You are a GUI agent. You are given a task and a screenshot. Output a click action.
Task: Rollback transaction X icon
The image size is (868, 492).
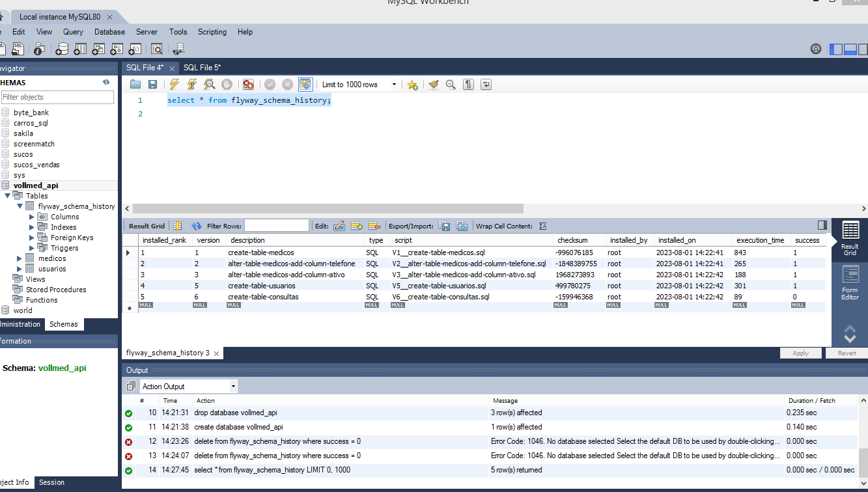[x=287, y=85]
